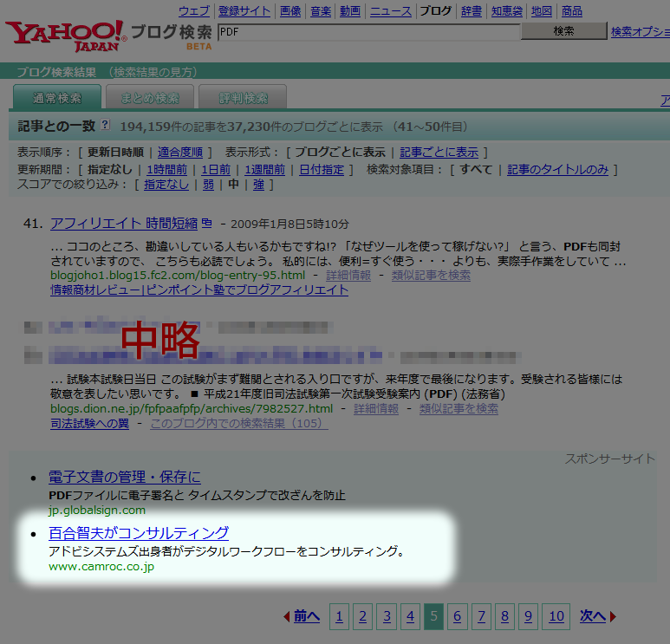Click the Yahoo! Japan logo

tap(66, 36)
